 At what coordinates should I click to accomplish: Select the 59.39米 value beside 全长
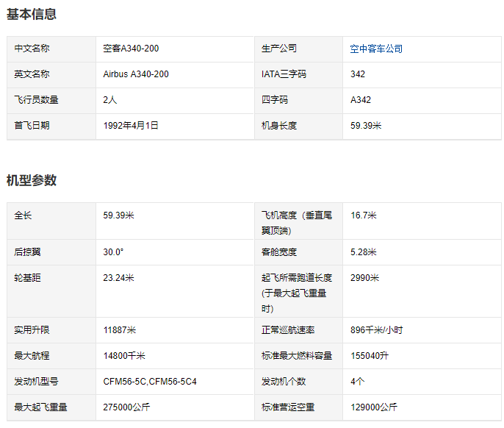coord(118,215)
